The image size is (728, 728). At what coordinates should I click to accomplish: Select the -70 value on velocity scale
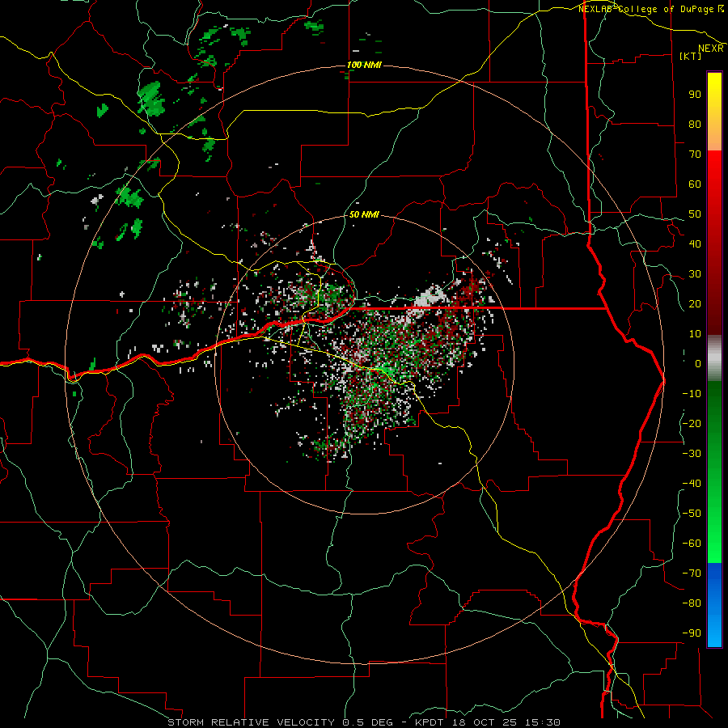coord(692,574)
